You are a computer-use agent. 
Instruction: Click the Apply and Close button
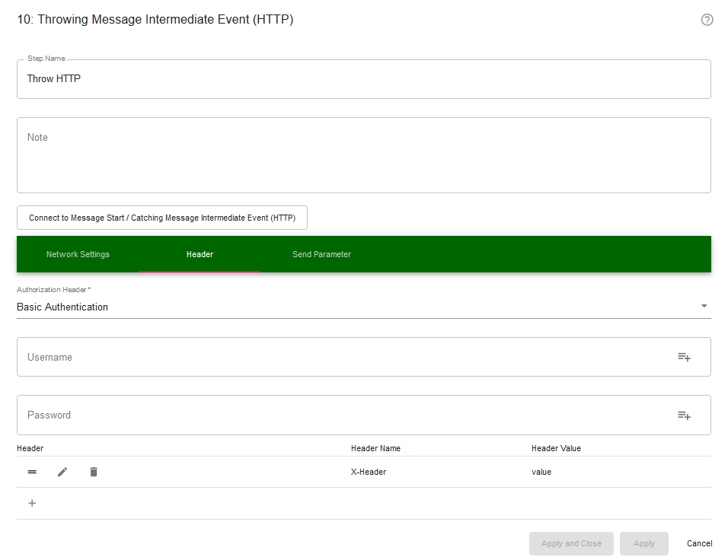(x=571, y=543)
